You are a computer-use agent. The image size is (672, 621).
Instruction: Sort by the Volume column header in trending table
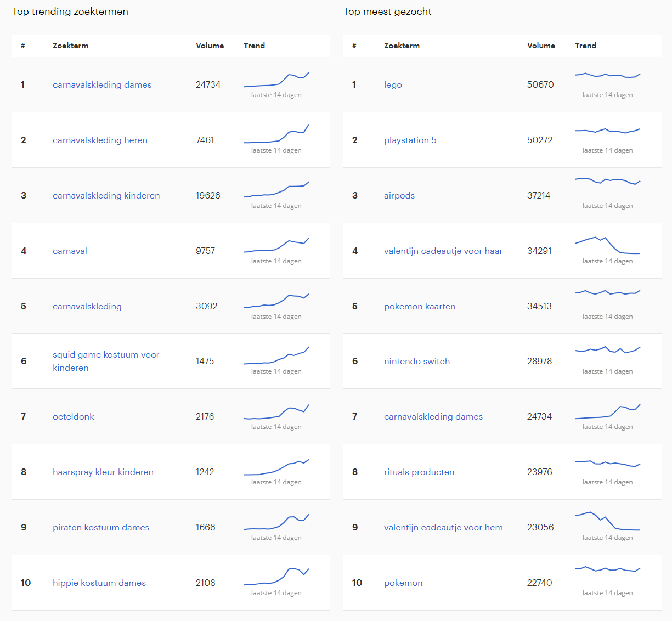click(210, 46)
